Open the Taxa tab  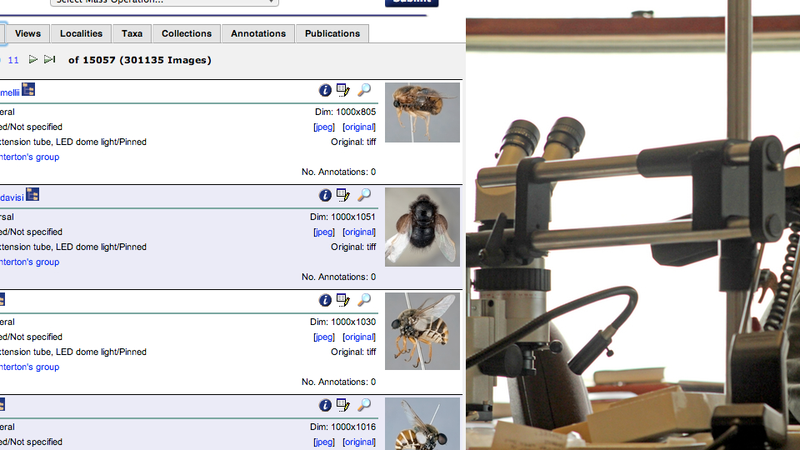[132, 34]
